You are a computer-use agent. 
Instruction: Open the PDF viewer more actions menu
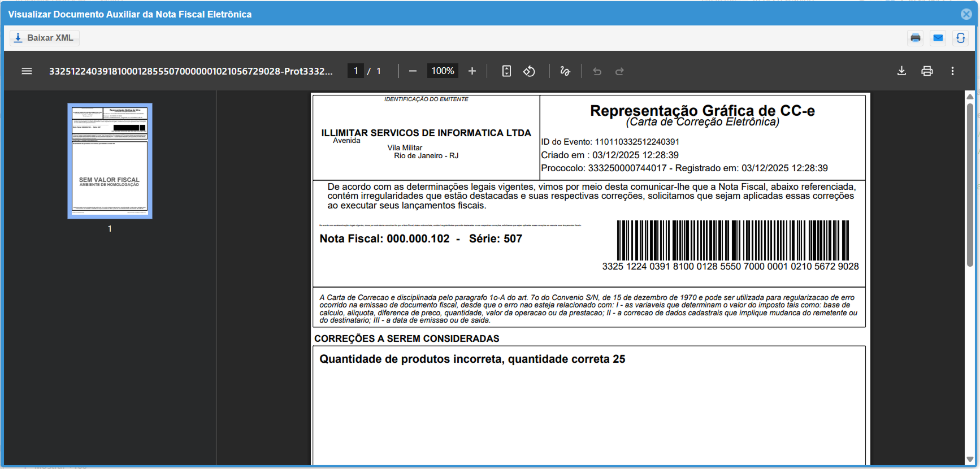pyautogui.click(x=952, y=71)
